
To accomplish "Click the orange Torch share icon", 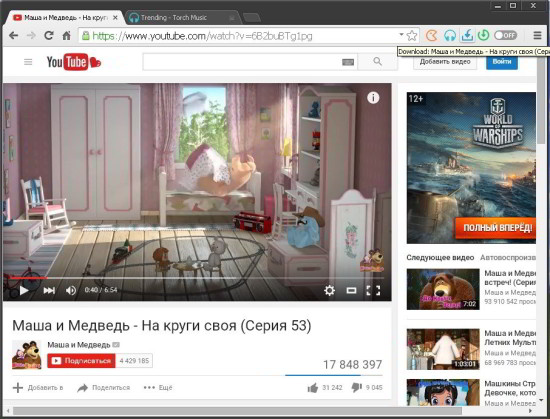I will [x=431, y=35].
